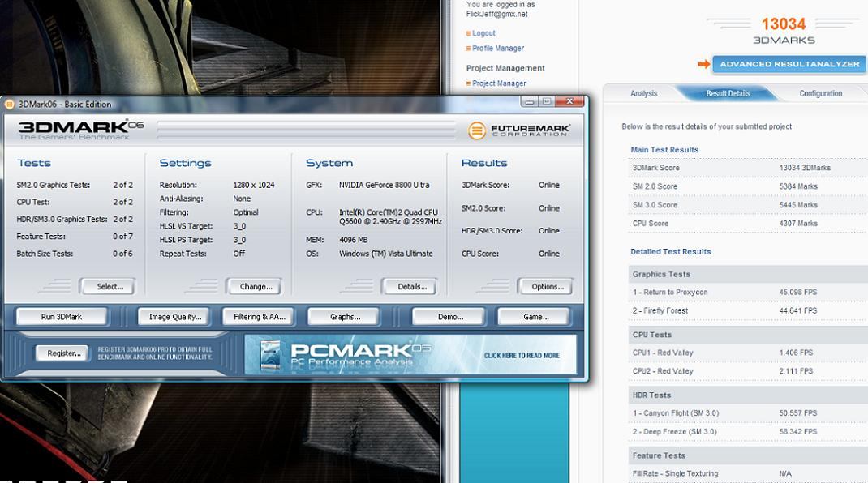
Task: Click '2 - Deep Freeze (SM 3.0)' row
Action: 748,432
